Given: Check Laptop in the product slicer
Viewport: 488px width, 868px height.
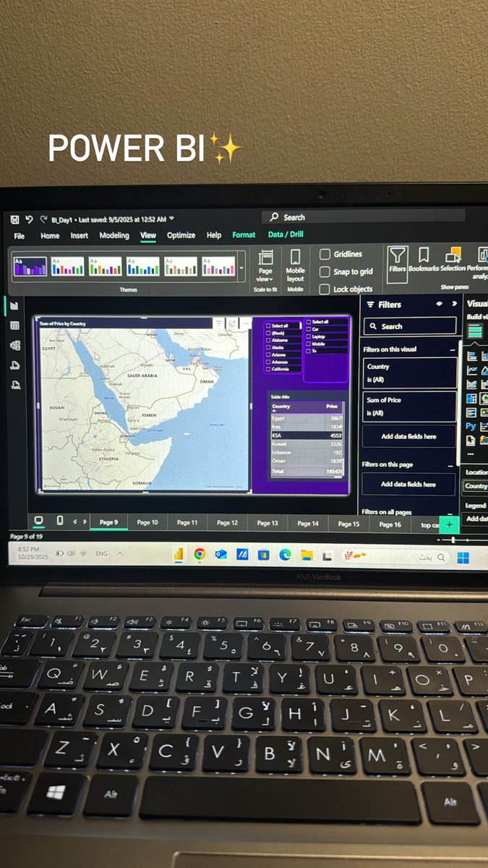Looking at the screenshot, I should (309, 336).
